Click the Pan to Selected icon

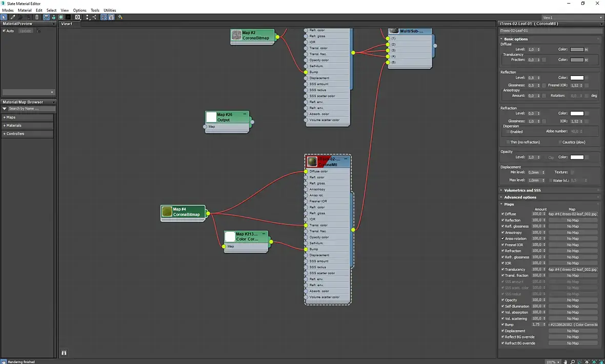click(601, 361)
